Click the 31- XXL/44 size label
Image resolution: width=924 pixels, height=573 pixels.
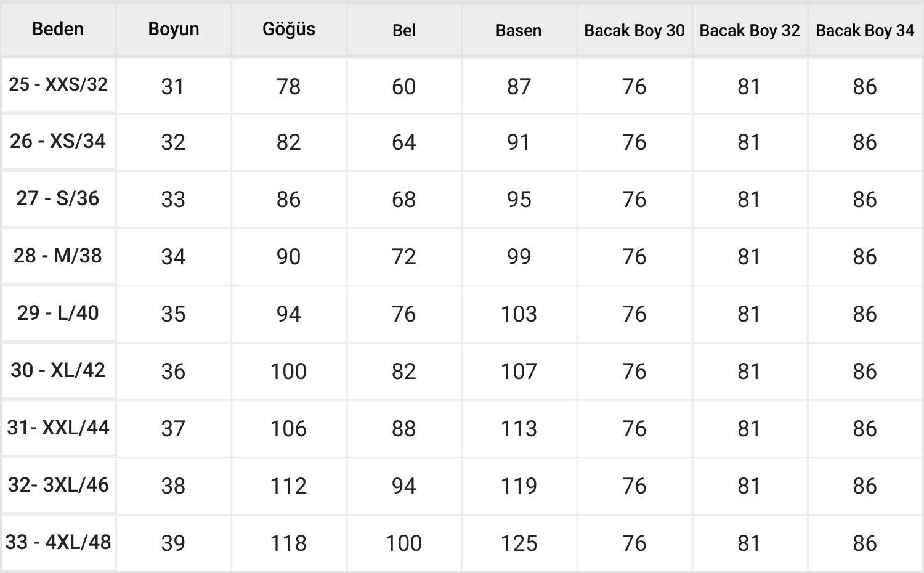coord(58,428)
